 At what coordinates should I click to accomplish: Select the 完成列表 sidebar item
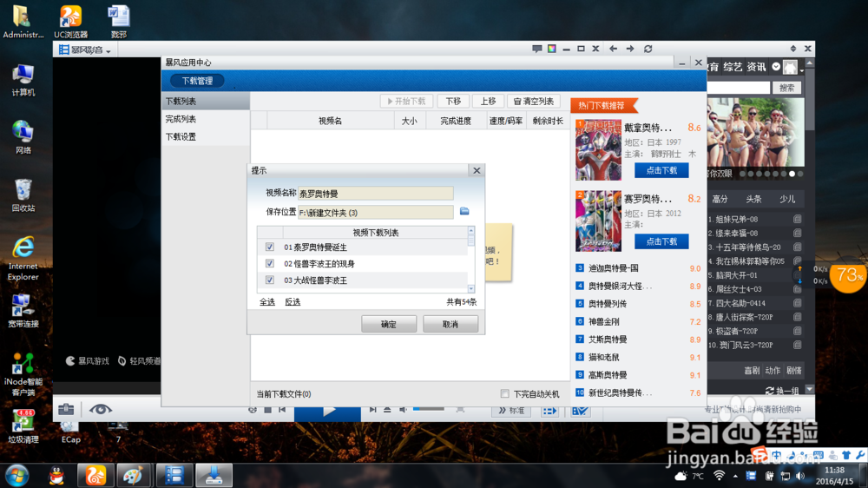[x=206, y=119]
